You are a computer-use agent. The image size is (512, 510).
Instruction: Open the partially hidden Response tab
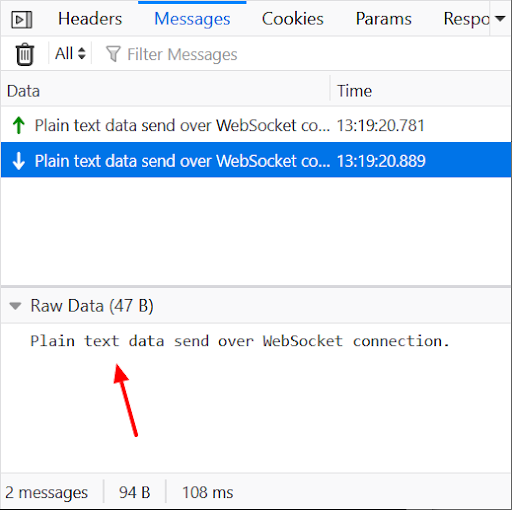click(x=466, y=19)
